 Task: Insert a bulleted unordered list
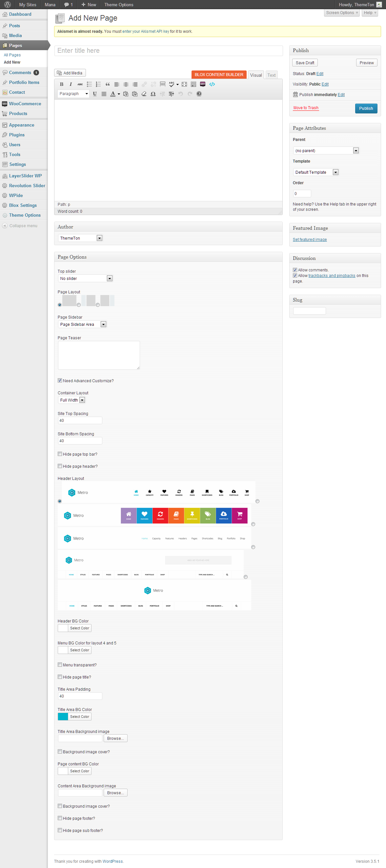(89, 84)
